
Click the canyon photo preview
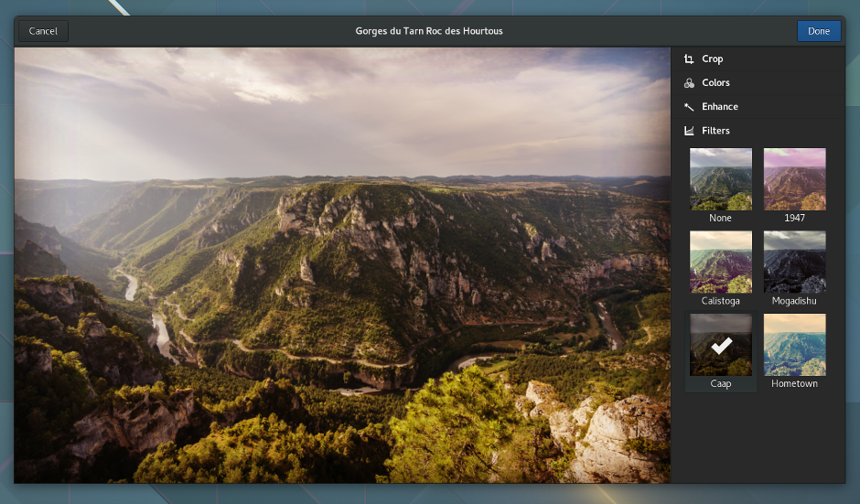(x=342, y=265)
